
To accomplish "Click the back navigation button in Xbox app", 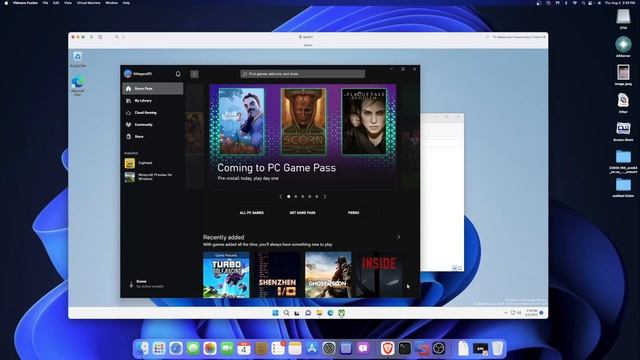I will pos(194,74).
